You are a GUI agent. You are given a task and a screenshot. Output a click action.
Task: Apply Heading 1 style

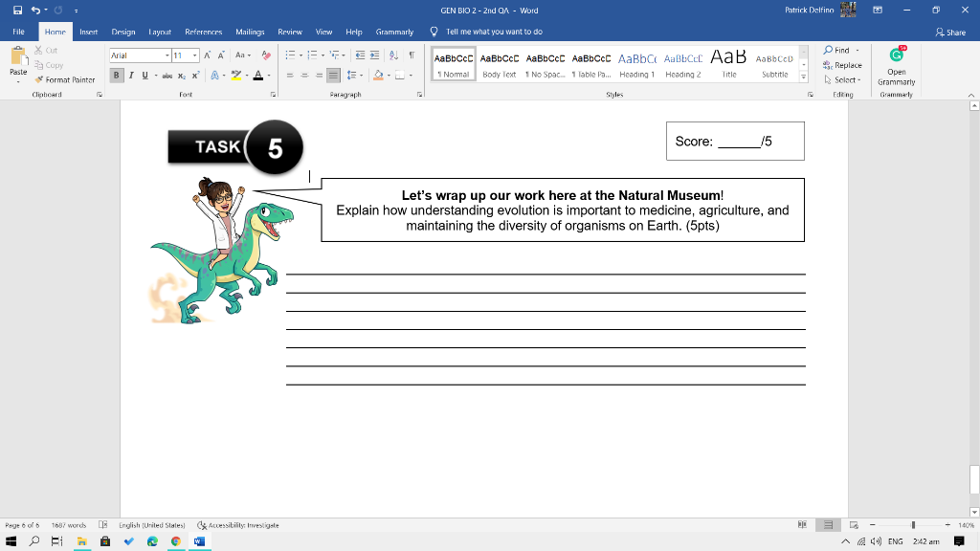click(x=636, y=64)
